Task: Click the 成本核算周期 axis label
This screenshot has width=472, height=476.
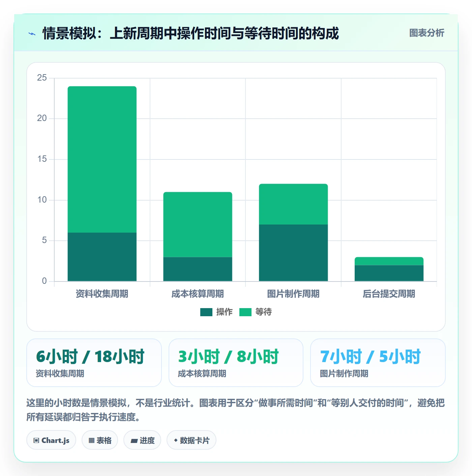Action: tap(198, 294)
